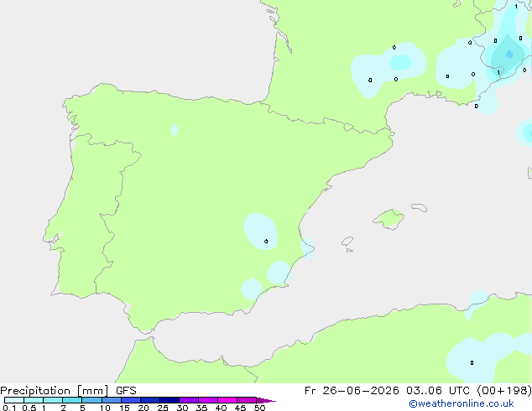Pick legend swatch between 15 and 20
This screenshot has width=532, height=411.
click(x=131, y=400)
